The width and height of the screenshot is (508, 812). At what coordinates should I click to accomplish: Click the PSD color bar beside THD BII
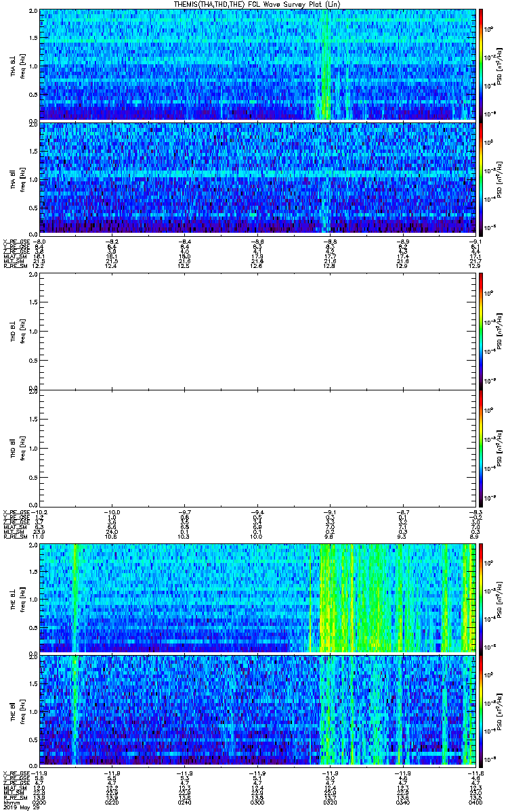tap(481, 447)
